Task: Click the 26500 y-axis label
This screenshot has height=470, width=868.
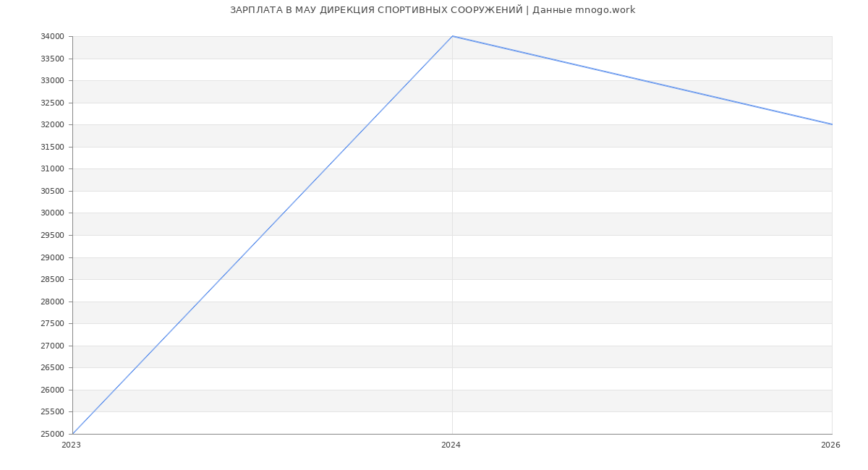Action: click(52, 367)
